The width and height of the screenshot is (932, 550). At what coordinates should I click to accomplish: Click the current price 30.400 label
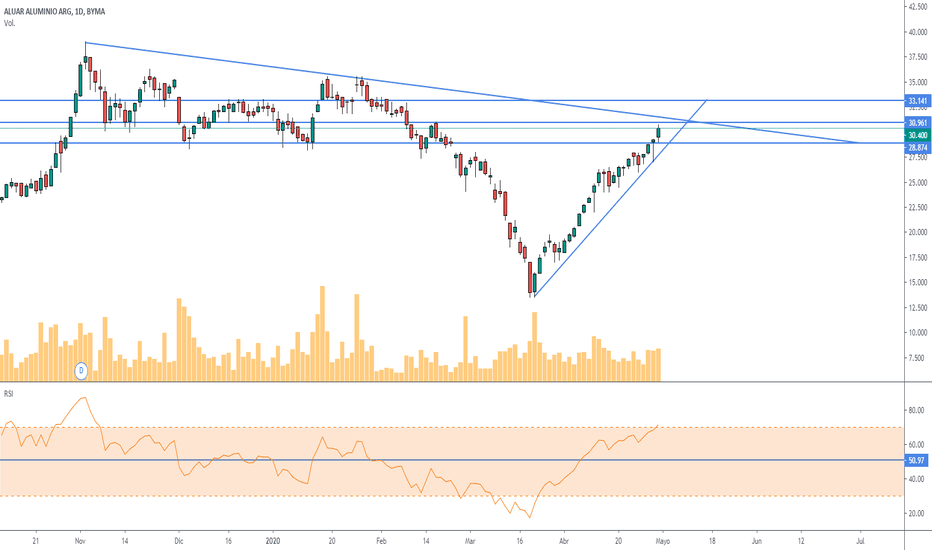(x=918, y=136)
